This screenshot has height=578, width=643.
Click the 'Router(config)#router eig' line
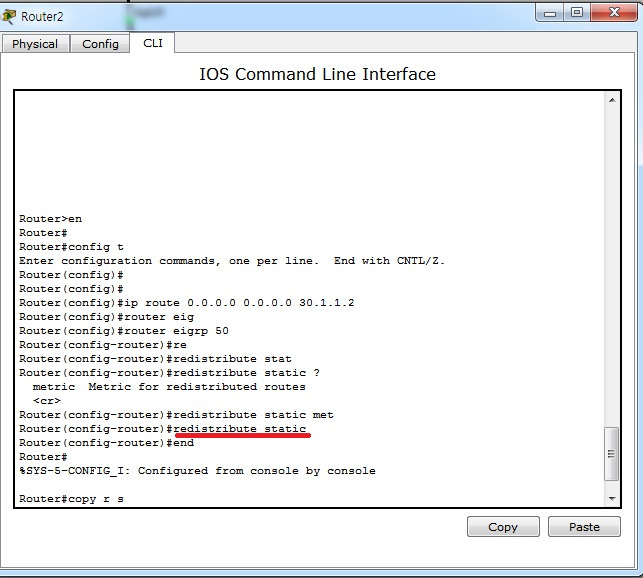tap(107, 317)
